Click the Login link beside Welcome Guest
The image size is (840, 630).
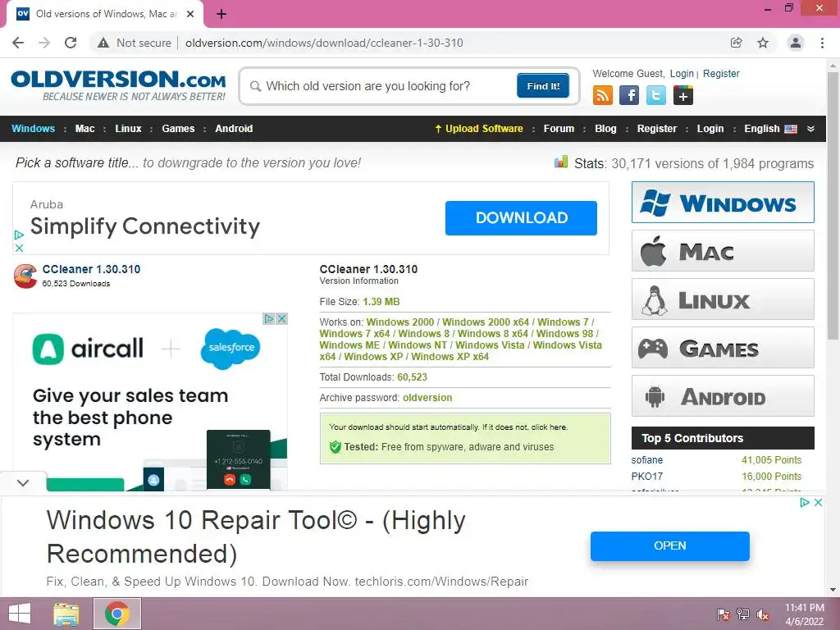pos(682,73)
